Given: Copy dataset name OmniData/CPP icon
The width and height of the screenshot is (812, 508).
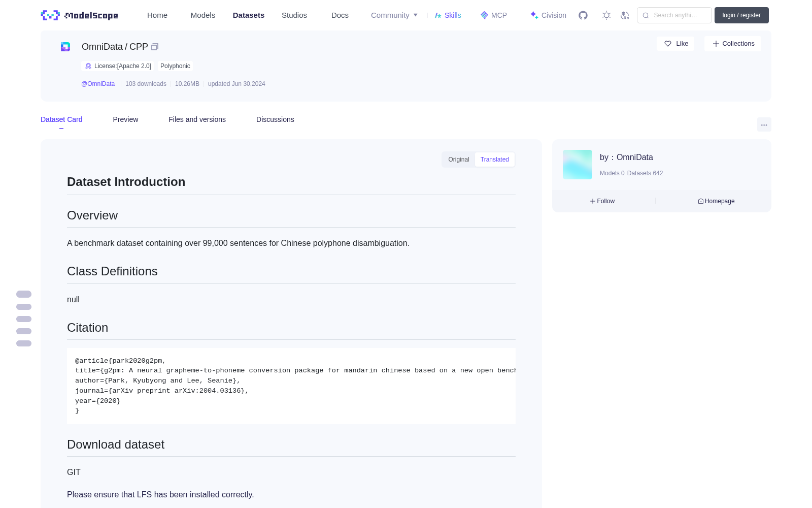Looking at the screenshot, I should [155, 47].
